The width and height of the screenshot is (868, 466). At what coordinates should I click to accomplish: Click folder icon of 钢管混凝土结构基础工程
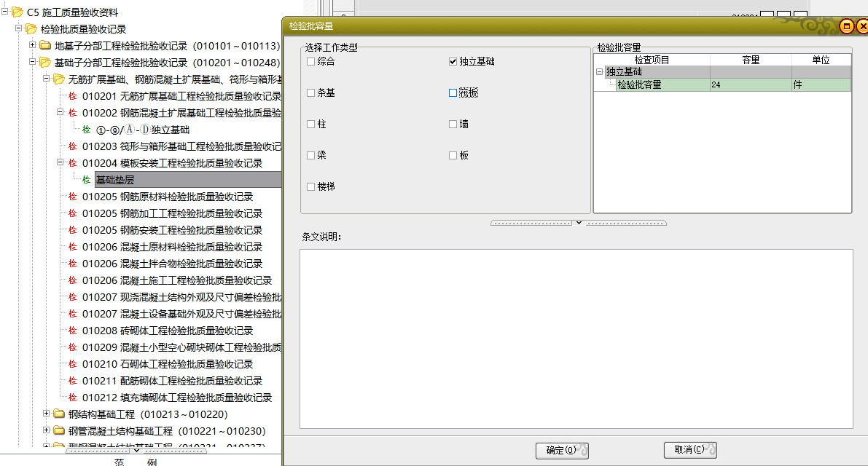pos(59,430)
